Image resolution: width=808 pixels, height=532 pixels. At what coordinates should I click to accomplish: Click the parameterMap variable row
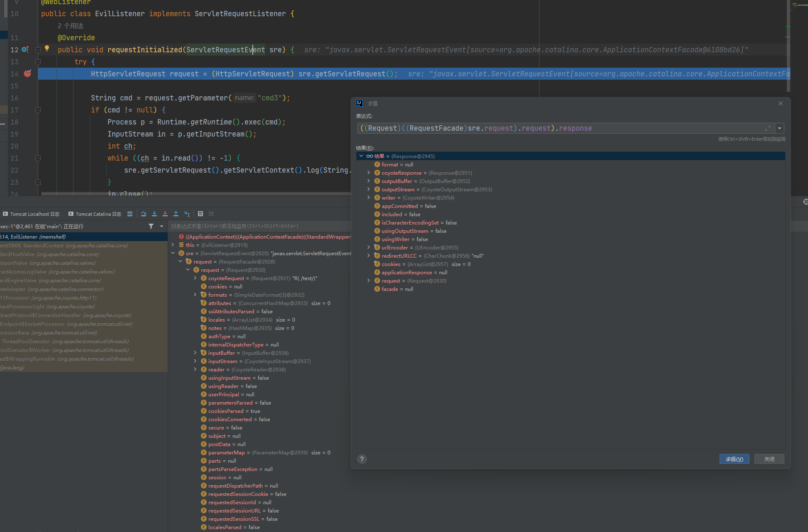pos(260,453)
